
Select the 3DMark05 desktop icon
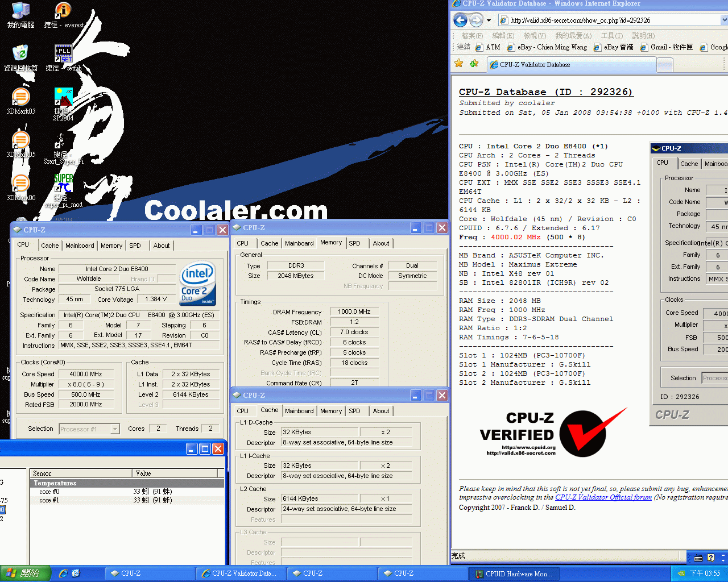click(20, 144)
